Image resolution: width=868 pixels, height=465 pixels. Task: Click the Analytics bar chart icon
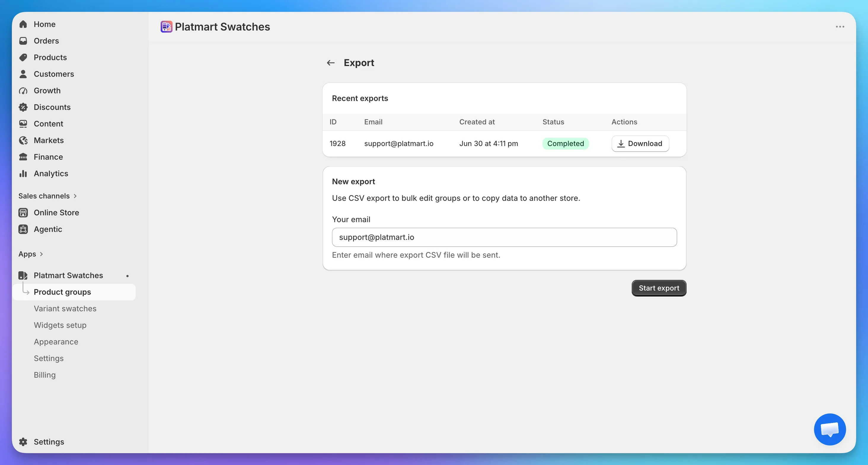[23, 173]
